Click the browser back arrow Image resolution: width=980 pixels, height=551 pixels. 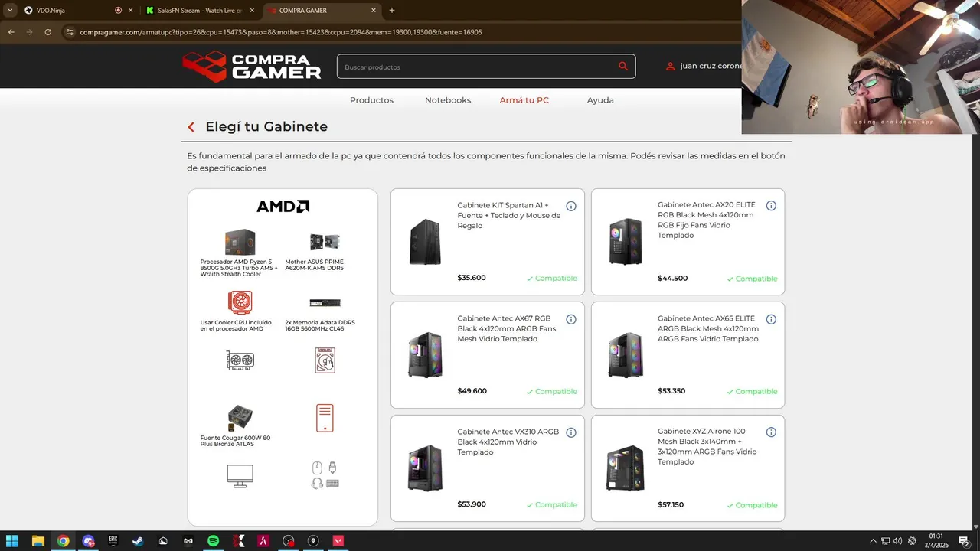[11, 32]
